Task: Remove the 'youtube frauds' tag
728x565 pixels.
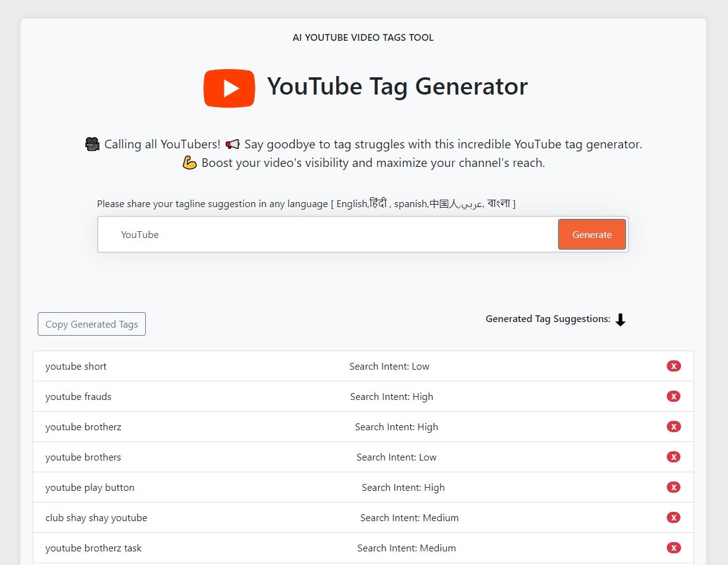Action: pyautogui.click(x=673, y=396)
